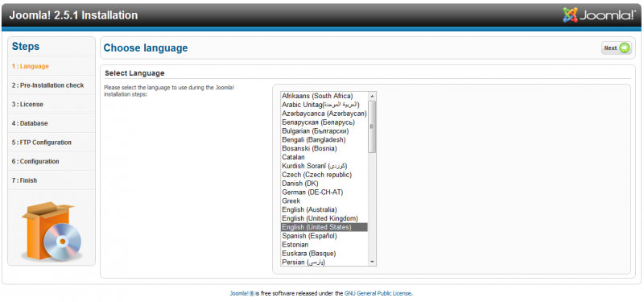644x302 pixels.
Task: Open step 2 : Pre-Installation check
Action: pyautogui.click(x=52, y=85)
